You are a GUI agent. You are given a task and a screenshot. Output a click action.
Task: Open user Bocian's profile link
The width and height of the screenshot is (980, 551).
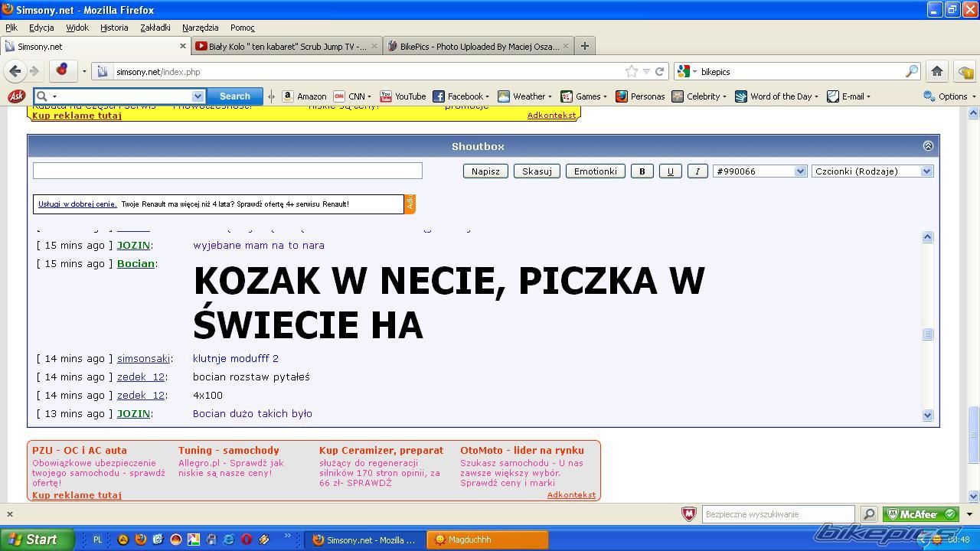[x=136, y=263]
